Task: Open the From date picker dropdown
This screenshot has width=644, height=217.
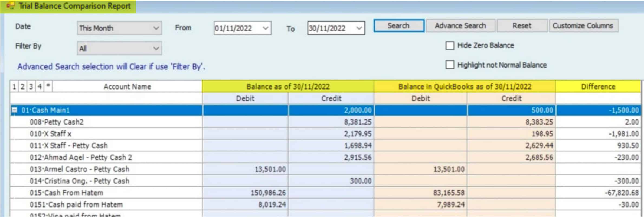Action: 265,28
